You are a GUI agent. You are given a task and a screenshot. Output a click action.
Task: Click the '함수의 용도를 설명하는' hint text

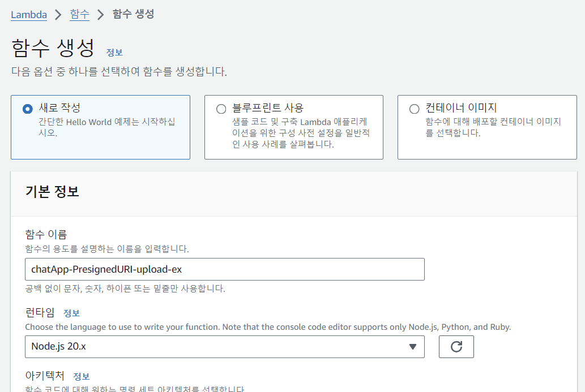click(x=107, y=249)
